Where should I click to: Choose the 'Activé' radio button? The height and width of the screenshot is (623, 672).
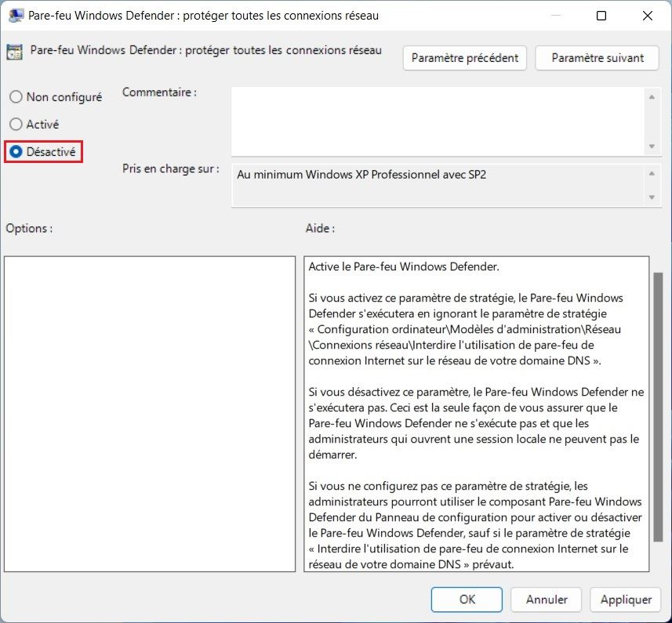click(16, 125)
